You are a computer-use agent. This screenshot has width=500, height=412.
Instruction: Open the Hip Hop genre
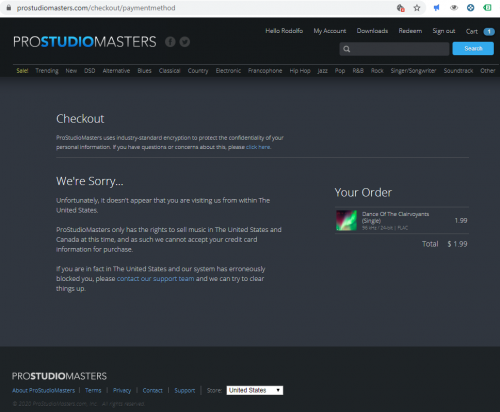[x=300, y=71]
